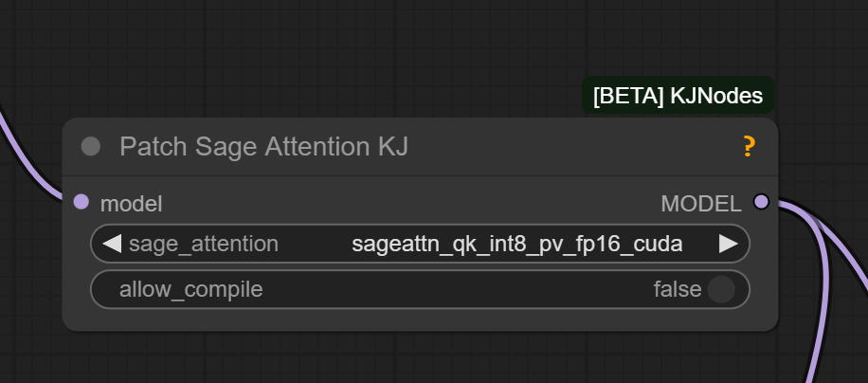This screenshot has width=868, height=383.
Task: Click the false value text
Action: coord(677,289)
